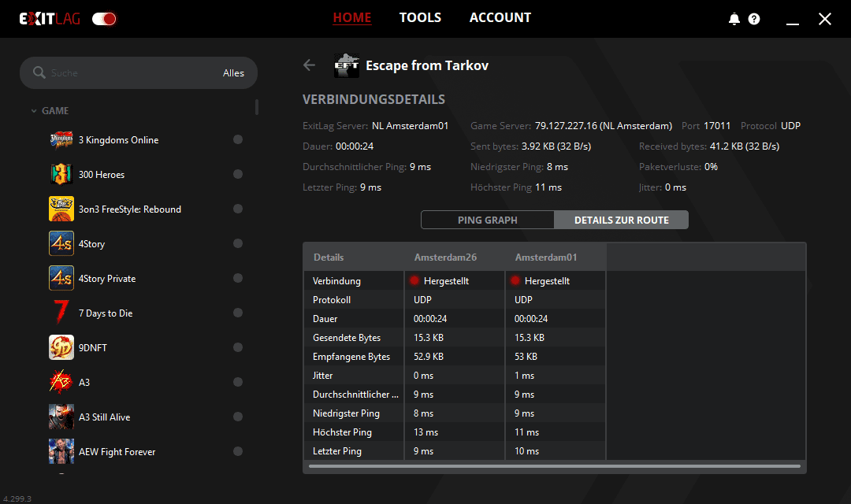
Task: Click the Verbindung row label
Action: (x=336, y=281)
